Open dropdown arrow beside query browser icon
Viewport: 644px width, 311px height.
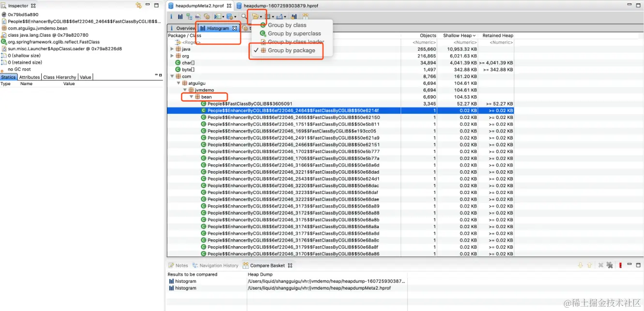[x=235, y=17]
